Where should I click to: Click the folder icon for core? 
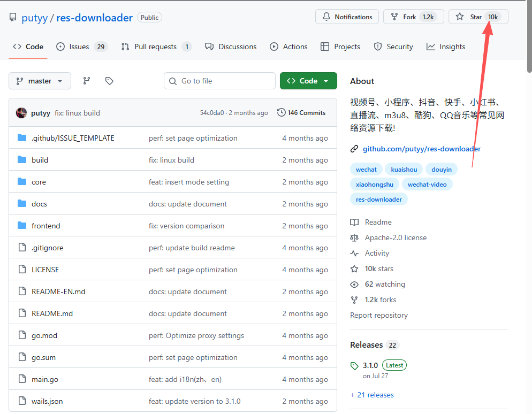(x=22, y=182)
